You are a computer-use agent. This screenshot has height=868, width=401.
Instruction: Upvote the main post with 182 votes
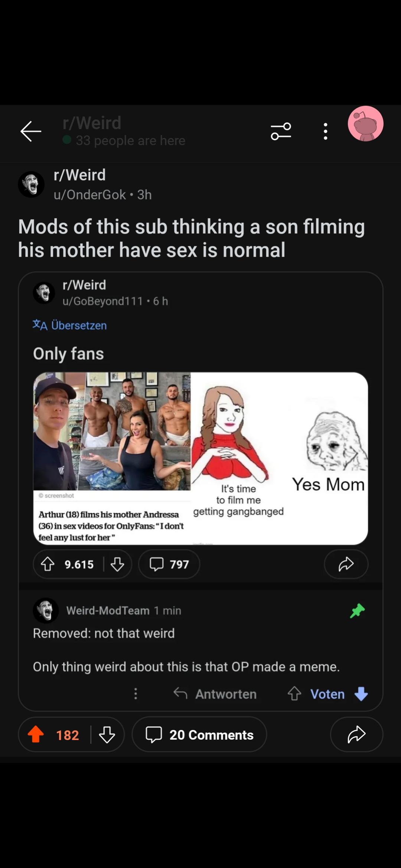[x=36, y=734]
